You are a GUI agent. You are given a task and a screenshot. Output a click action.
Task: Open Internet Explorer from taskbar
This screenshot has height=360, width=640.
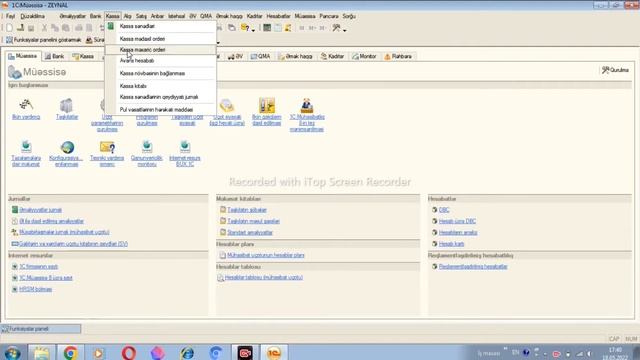187,353
